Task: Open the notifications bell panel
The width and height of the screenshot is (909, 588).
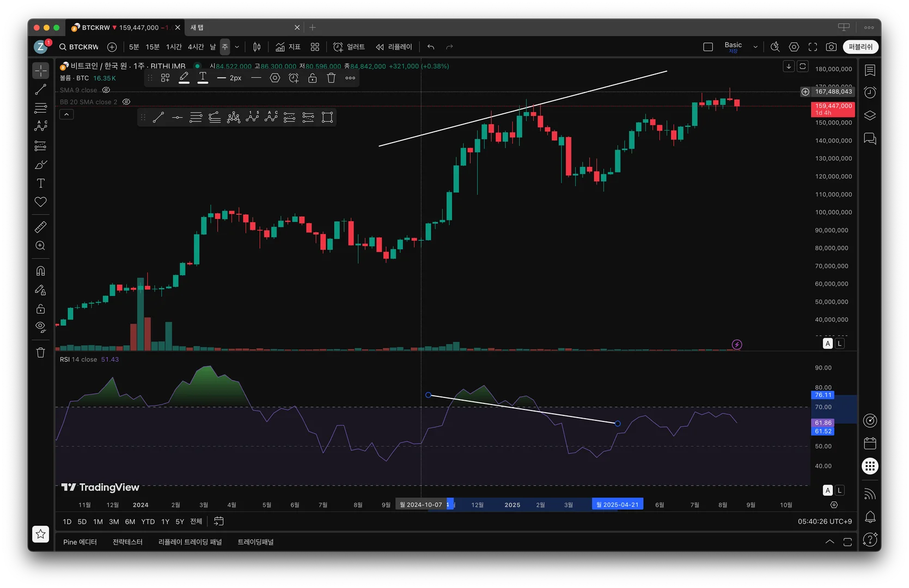Action: [870, 517]
